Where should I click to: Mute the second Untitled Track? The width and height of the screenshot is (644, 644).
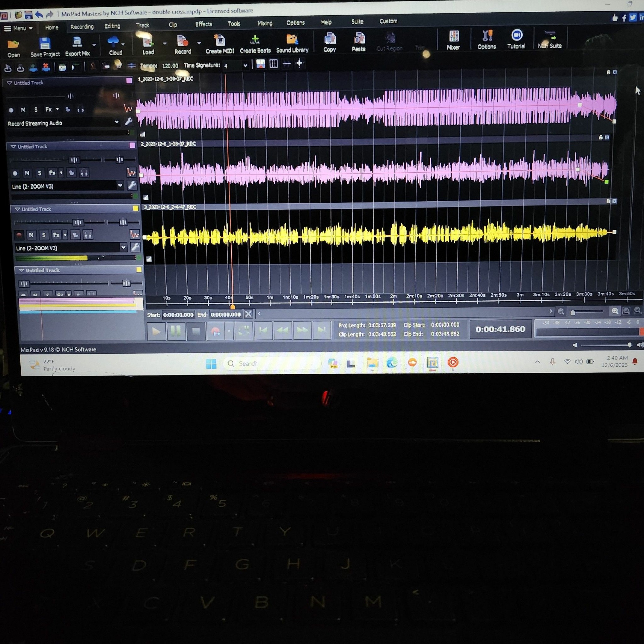pyautogui.click(x=27, y=173)
